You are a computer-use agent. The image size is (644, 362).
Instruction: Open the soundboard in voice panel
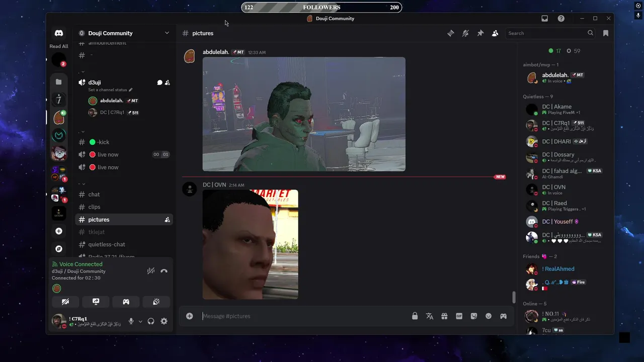click(x=156, y=302)
